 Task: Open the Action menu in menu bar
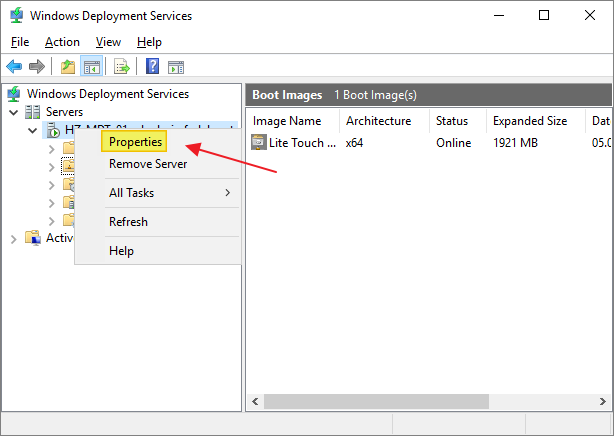click(x=62, y=42)
